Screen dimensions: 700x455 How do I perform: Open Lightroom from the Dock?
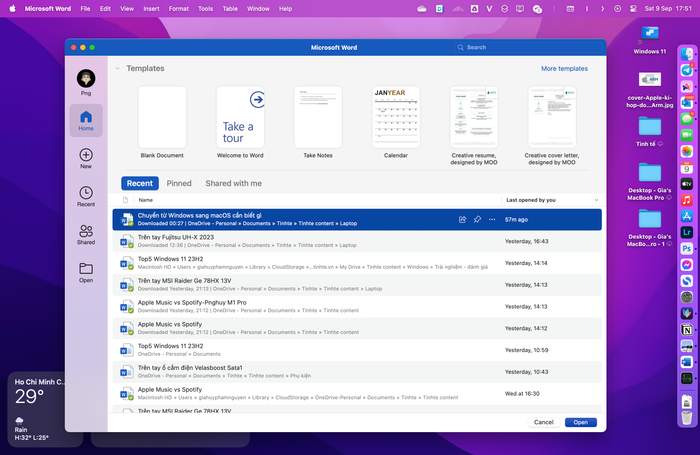pyautogui.click(x=687, y=232)
